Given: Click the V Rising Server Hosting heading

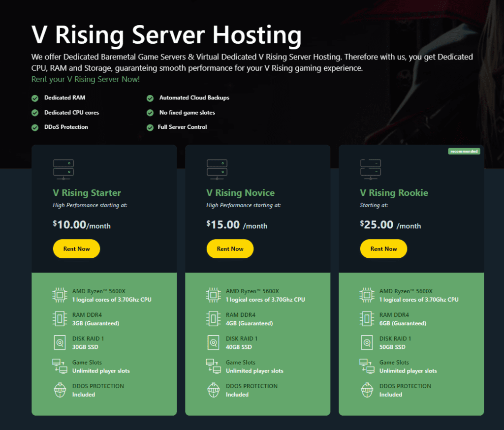Looking at the screenshot, I should coord(166,35).
